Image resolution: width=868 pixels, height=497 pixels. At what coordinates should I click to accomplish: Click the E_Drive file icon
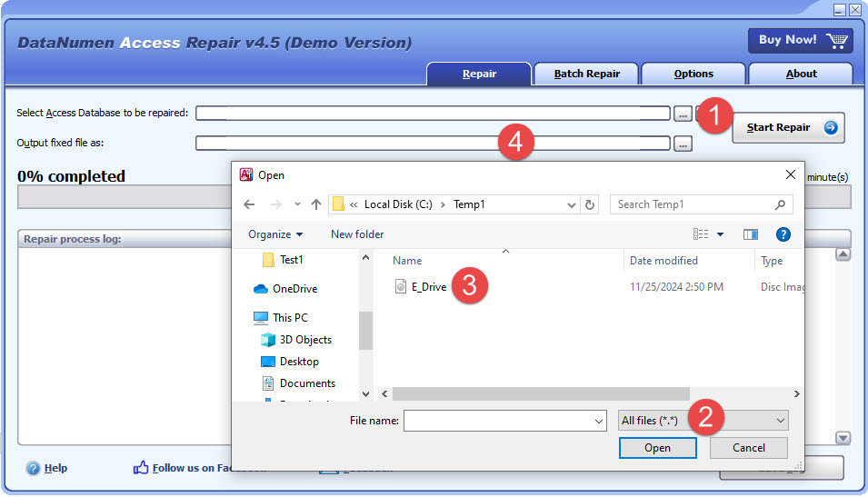(401, 286)
